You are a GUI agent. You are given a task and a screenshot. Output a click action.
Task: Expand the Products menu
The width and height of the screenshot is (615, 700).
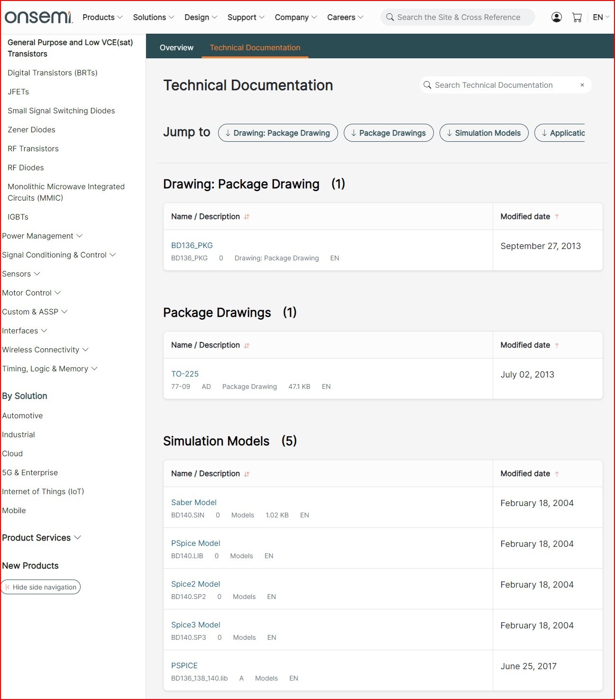coord(102,17)
